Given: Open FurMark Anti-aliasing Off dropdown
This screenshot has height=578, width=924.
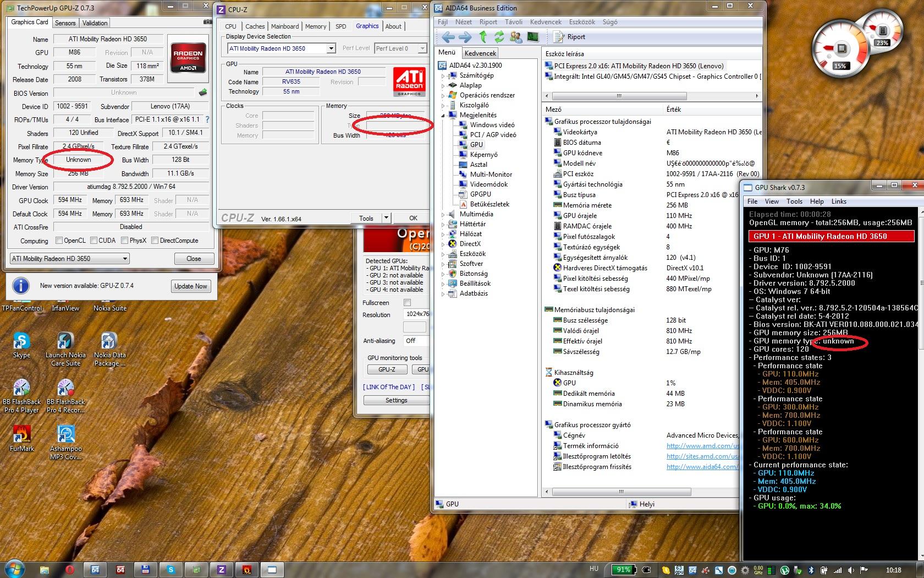Looking at the screenshot, I should click(415, 341).
